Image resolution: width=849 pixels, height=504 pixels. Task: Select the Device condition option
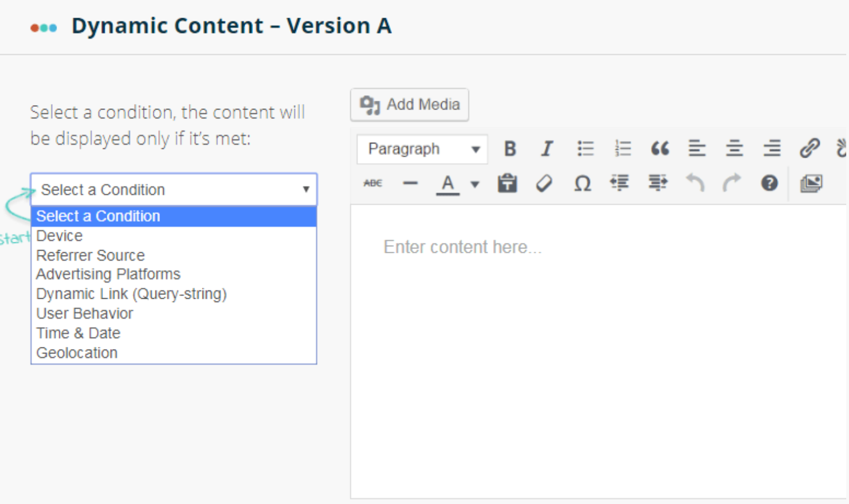(x=60, y=236)
